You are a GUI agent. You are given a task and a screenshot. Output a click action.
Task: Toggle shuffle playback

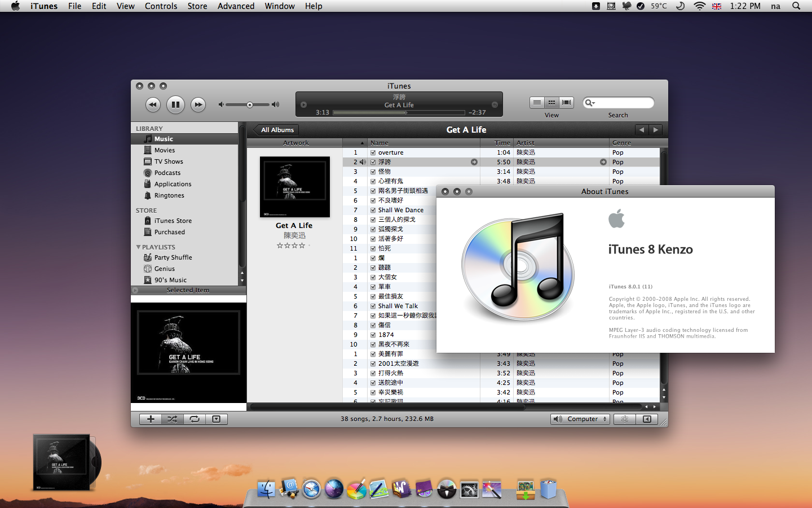(173, 419)
